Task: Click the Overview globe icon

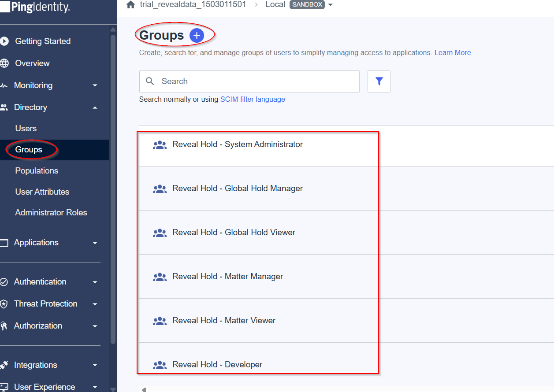Action: tap(4, 63)
